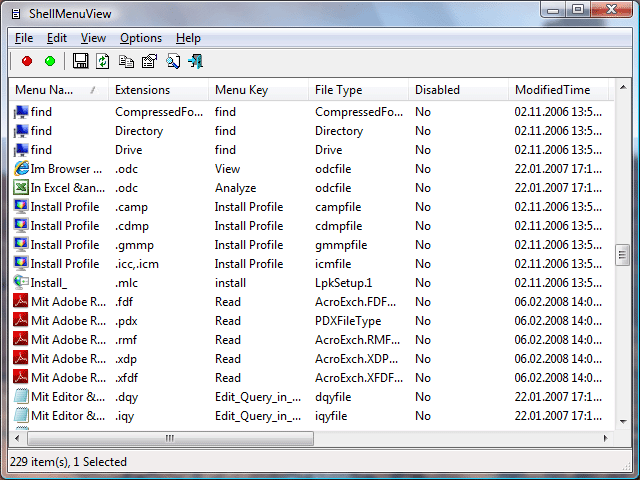This screenshot has height=480, width=640.
Task: Open the Options menu
Action: coord(141,38)
